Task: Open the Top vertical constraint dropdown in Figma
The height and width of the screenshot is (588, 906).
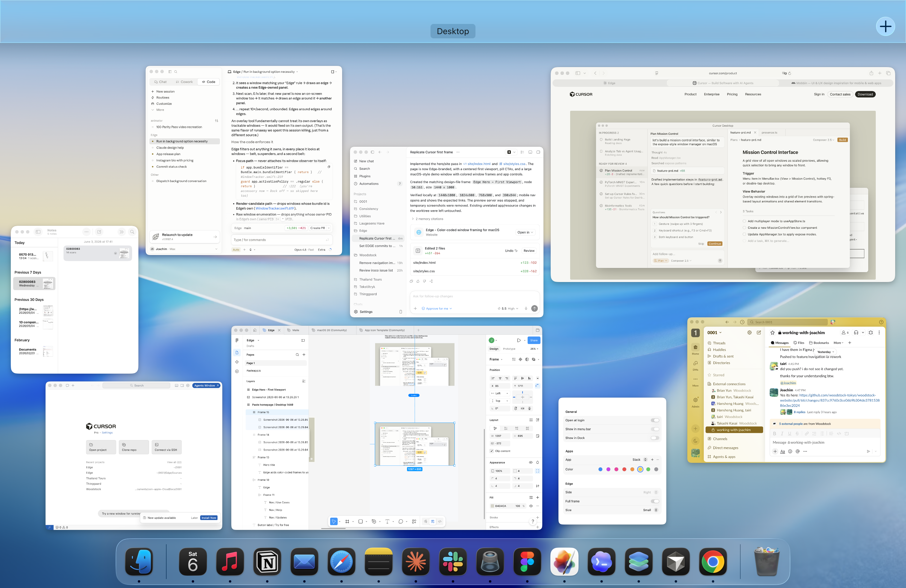Action: click(x=500, y=401)
